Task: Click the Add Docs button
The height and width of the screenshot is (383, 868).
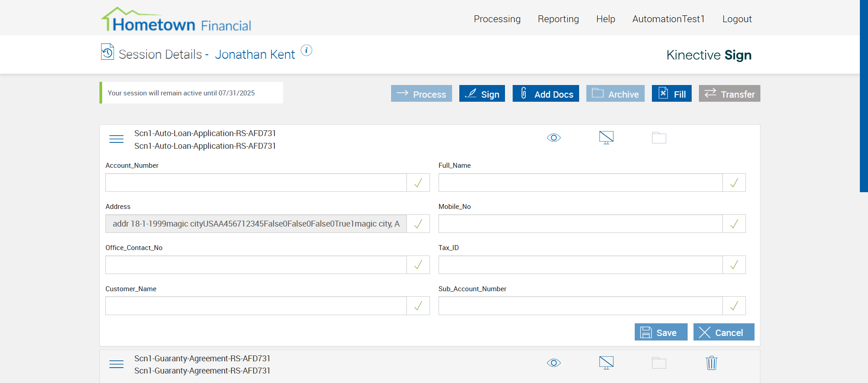Action: (x=546, y=94)
